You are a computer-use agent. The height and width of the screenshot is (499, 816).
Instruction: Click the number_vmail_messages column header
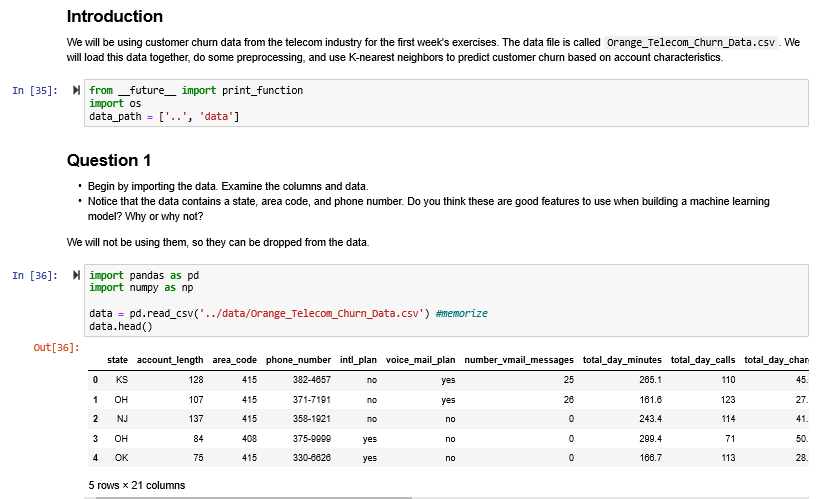520,360
